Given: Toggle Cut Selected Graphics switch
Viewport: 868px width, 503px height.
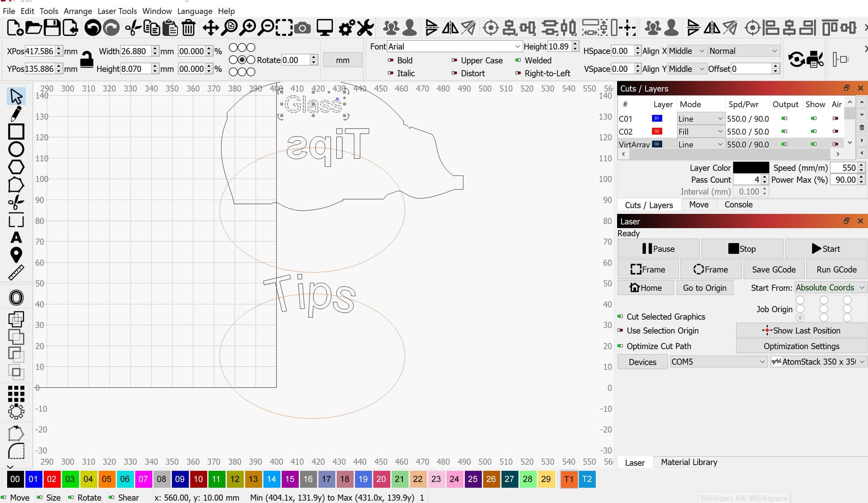Looking at the screenshot, I should point(620,316).
